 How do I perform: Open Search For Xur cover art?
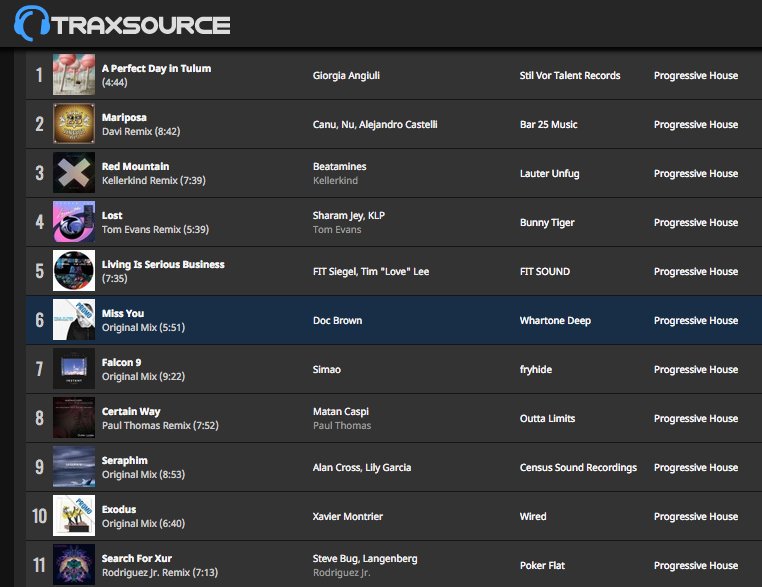tap(74, 565)
